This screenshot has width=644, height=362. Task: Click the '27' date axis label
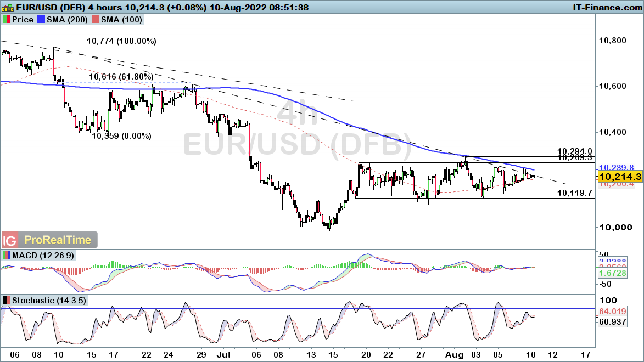(421, 354)
